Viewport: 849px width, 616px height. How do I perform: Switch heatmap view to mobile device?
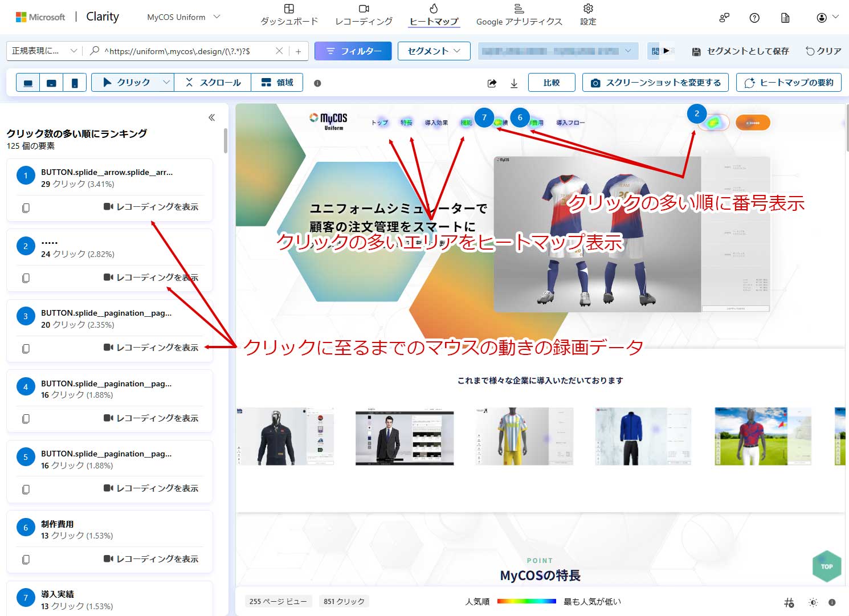(x=75, y=83)
